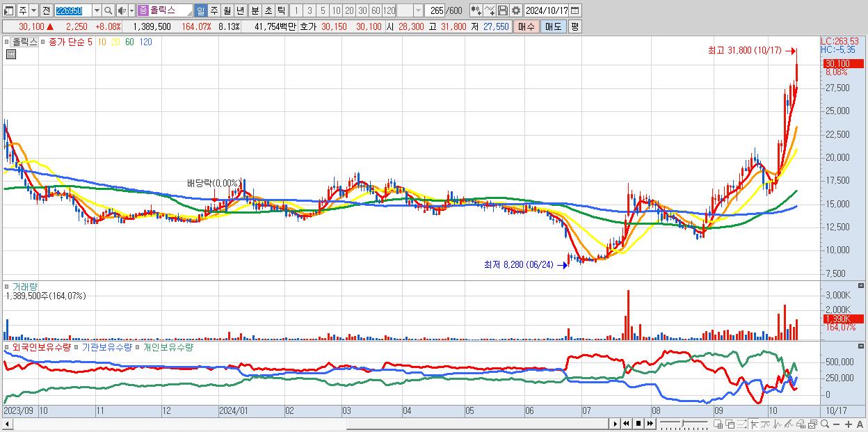Click the window layout icon at the toolbar's left end
This screenshot has width=868, height=432.
[x=8, y=10]
